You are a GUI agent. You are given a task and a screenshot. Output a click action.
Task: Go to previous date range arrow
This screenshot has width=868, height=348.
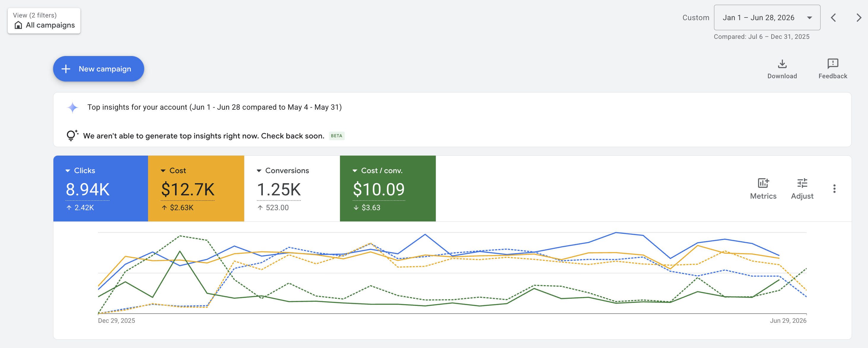tap(833, 17)
